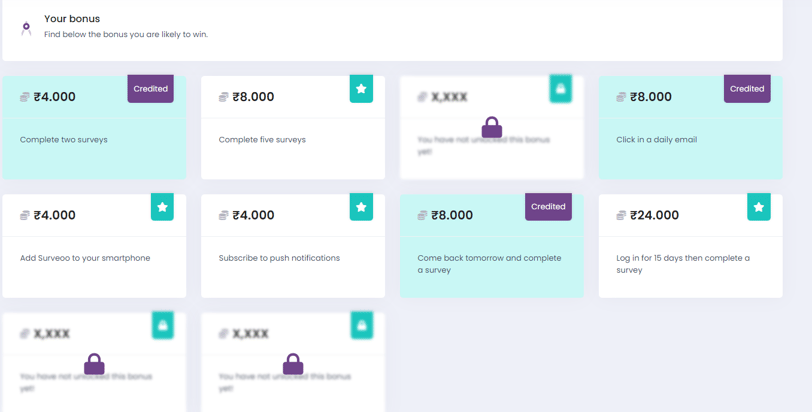Image resolution: width=812 pixels, height=412 pixels.
Task: Click star badge on Subscribe to push notifications card
Action: [x=361, y=207]
